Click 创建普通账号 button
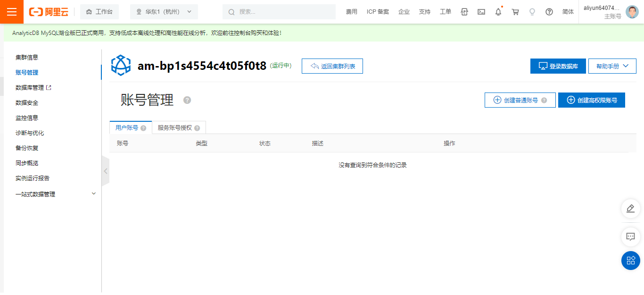 tap(520, 100)
